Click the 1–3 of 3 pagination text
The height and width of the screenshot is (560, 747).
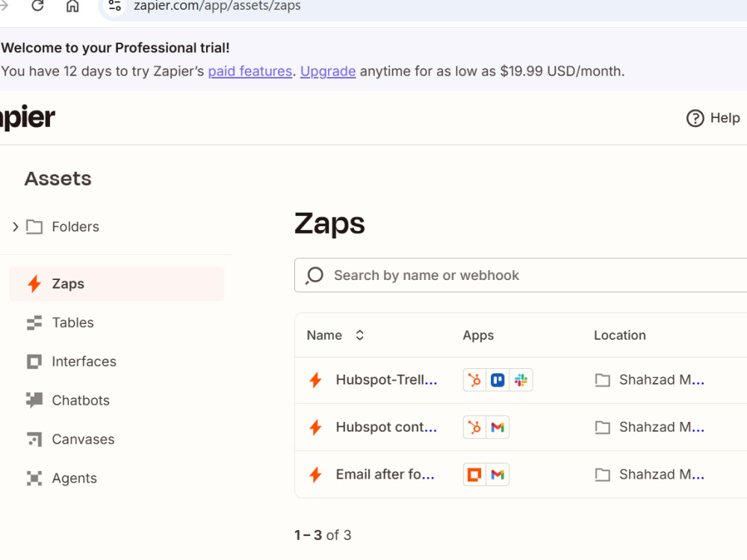pyautogui.click(x=323, y=535)
